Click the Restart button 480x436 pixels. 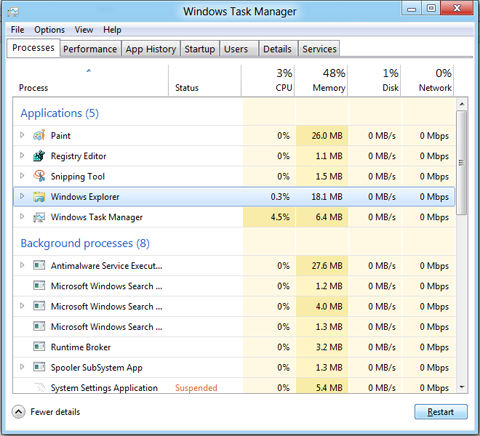(441, 412)
